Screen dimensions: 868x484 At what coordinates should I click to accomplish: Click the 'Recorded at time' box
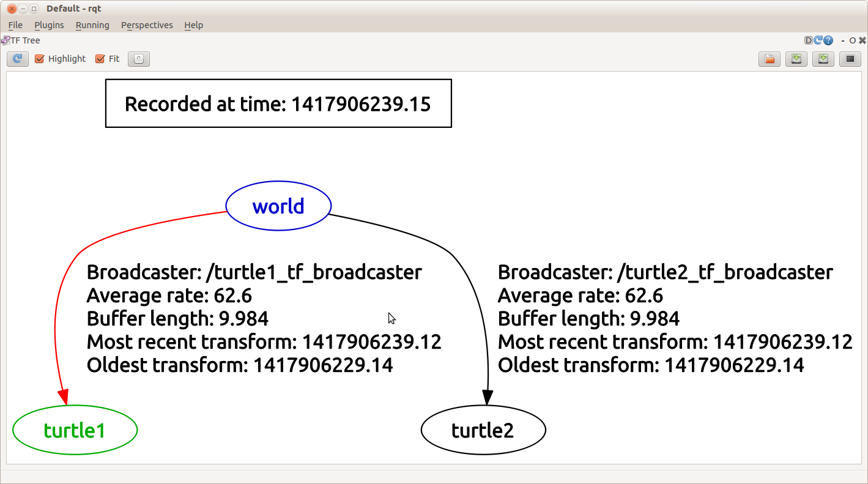278,103
